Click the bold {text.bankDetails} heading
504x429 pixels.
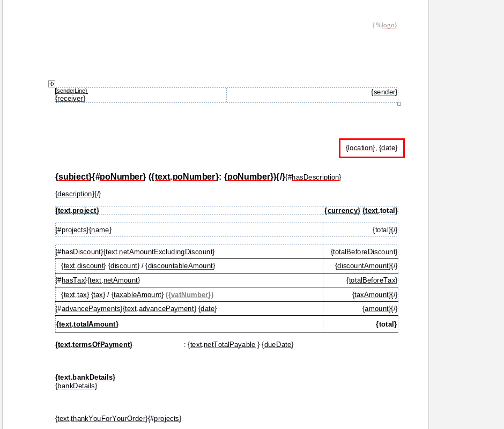click(85, 377)
